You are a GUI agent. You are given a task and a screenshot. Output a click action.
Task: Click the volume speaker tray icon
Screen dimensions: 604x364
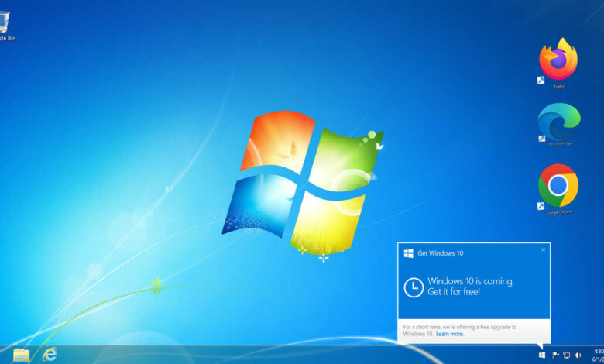pyautogui.click(x=578, y=355)
